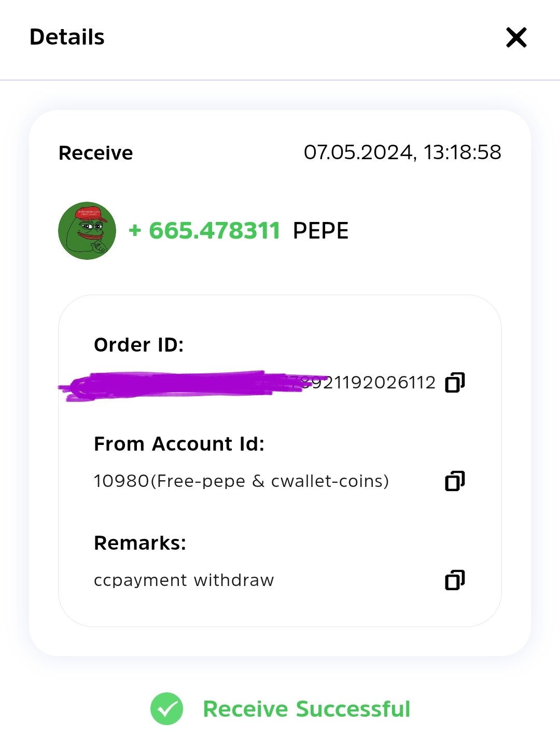Tap the green success checkmark icon

coord(166,709)
